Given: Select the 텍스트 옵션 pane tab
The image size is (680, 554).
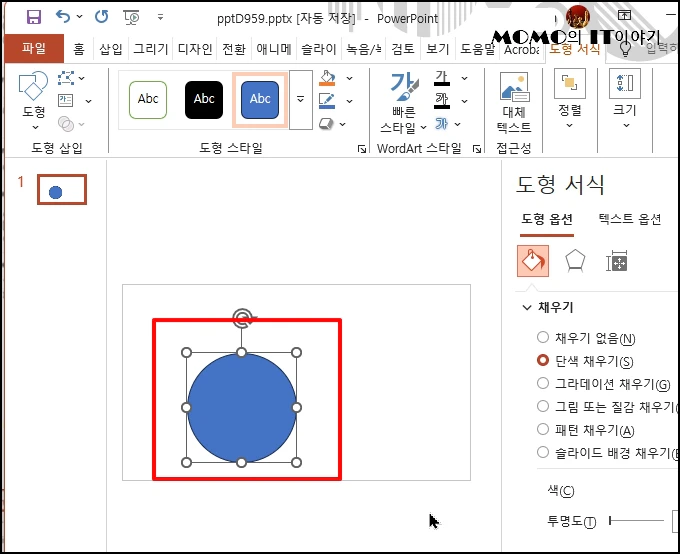Looking at the screenshot, I should [630, 219].
